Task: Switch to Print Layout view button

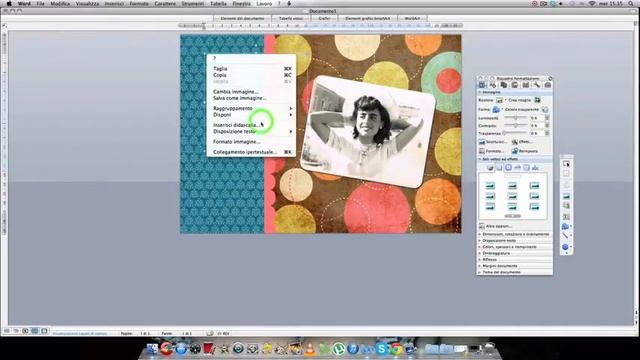Action: tap(35, 331)
